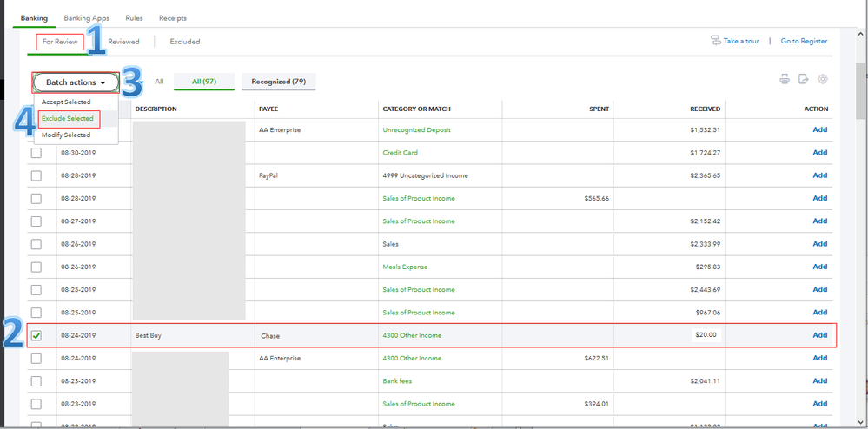Viewport: 868px width, 429px height.
Task: Open the Banking tab
Action: click(x=35, y=18)
